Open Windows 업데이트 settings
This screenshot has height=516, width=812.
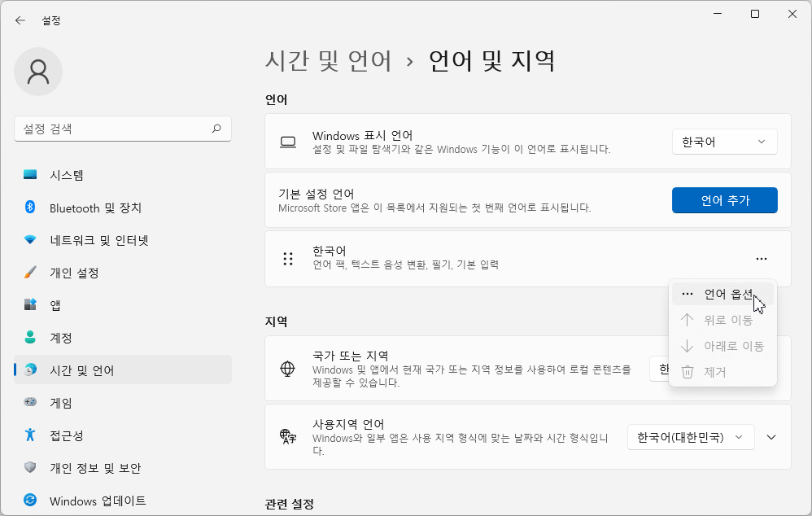[x=123, y=501]
